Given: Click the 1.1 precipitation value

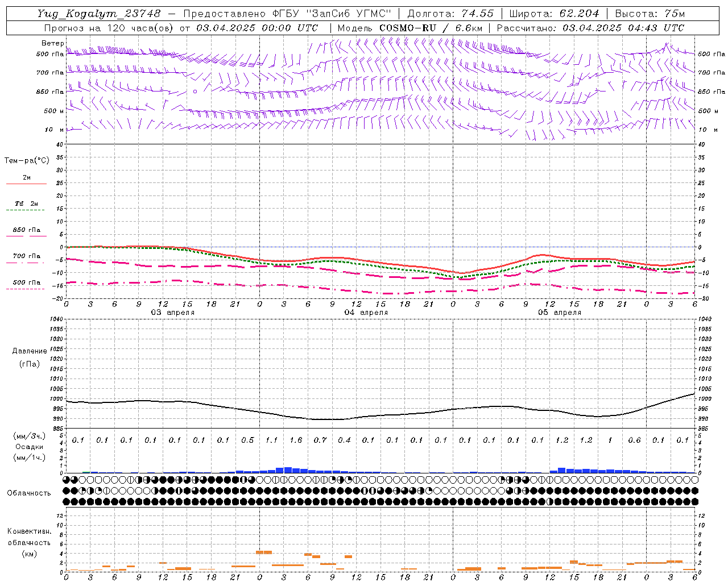Looking at the screenshot, I should coord(272,440).
